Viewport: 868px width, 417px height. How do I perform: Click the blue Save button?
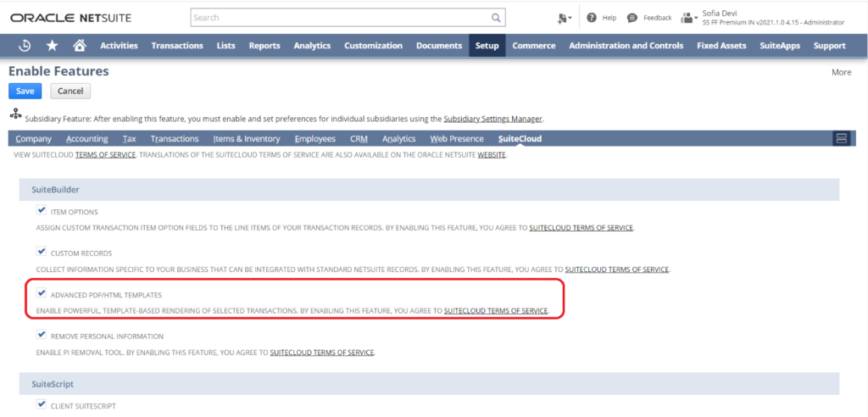coord(25,91)
